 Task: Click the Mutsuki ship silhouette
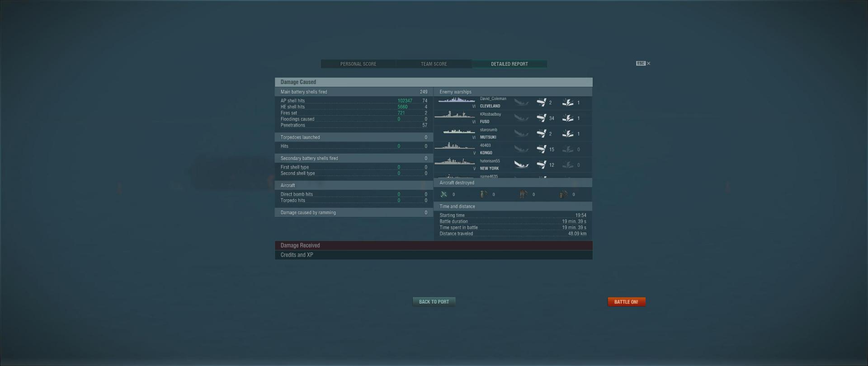point(459,131)
